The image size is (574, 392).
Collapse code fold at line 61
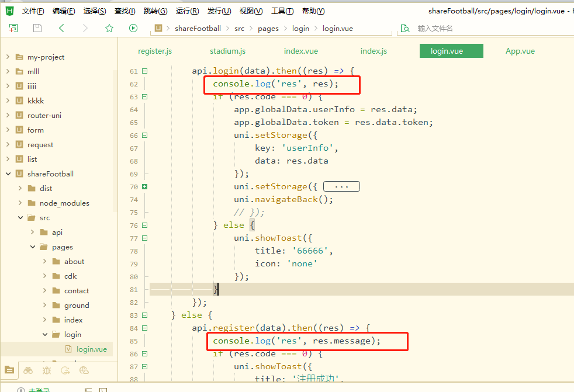point(144,71)
